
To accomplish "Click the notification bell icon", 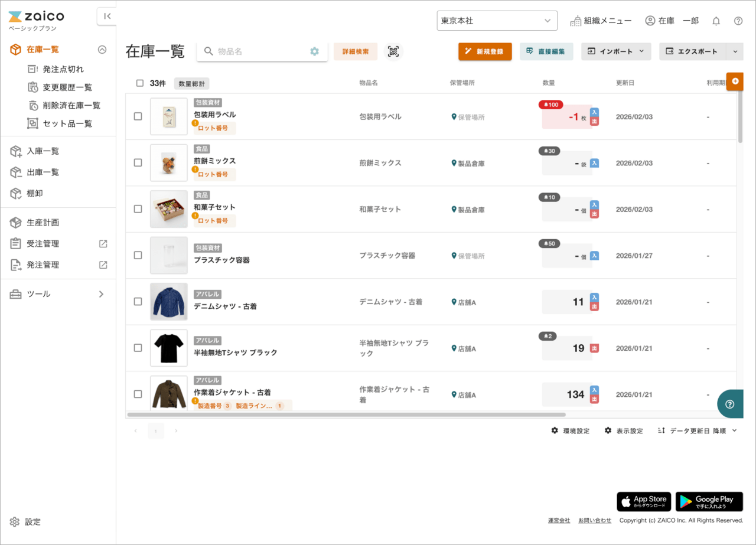I will 716,21.
